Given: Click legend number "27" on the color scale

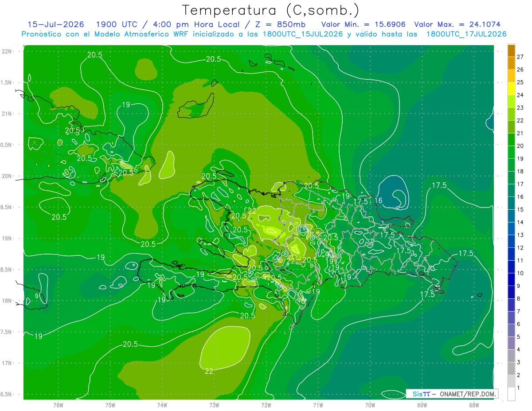Looking at the screenshot, I should pyautogui.click(x=520, y=57).
